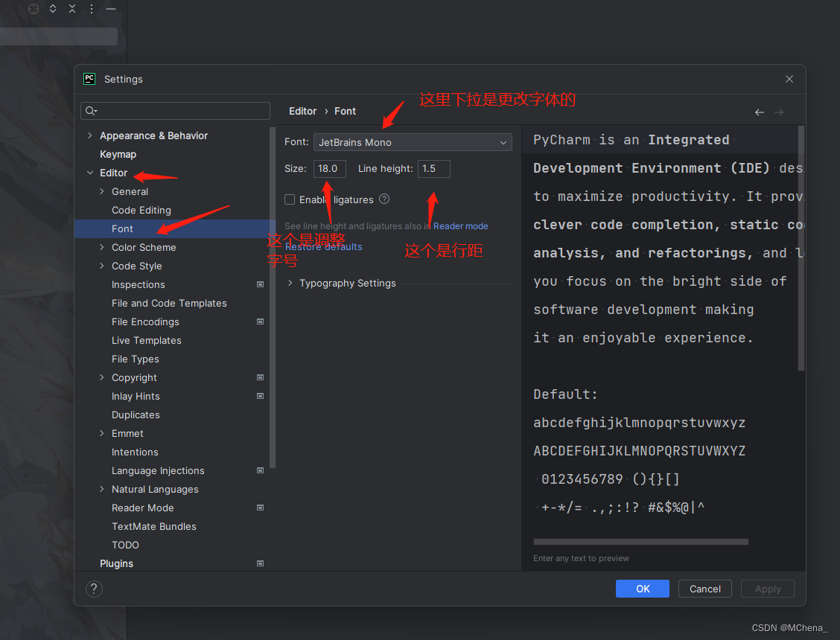Click the project-level icon beside Inlay Hints
The width and height of the screenshot is (840, 640).
coord(261,397)
